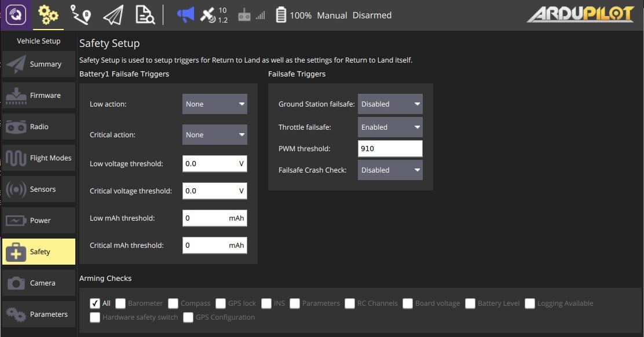This screenshot has width=644, height=337.
Task: Click the Manual flight mode label
Action: point(332,16)
